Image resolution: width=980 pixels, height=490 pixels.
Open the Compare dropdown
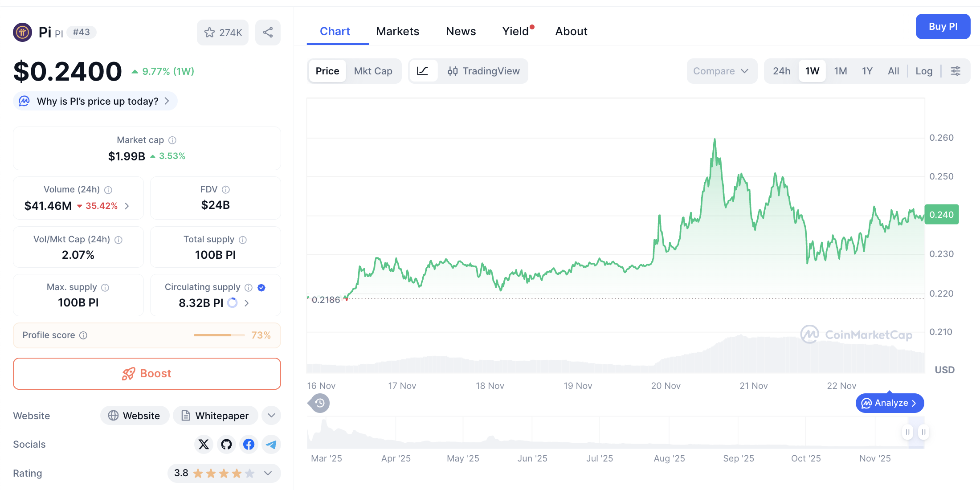tap(722, 71)
